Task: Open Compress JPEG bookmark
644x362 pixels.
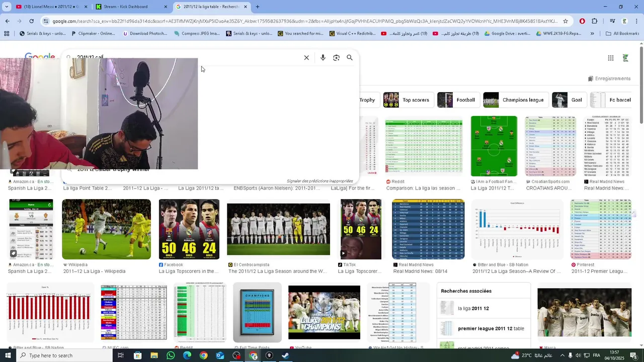Action: point(196,34)
